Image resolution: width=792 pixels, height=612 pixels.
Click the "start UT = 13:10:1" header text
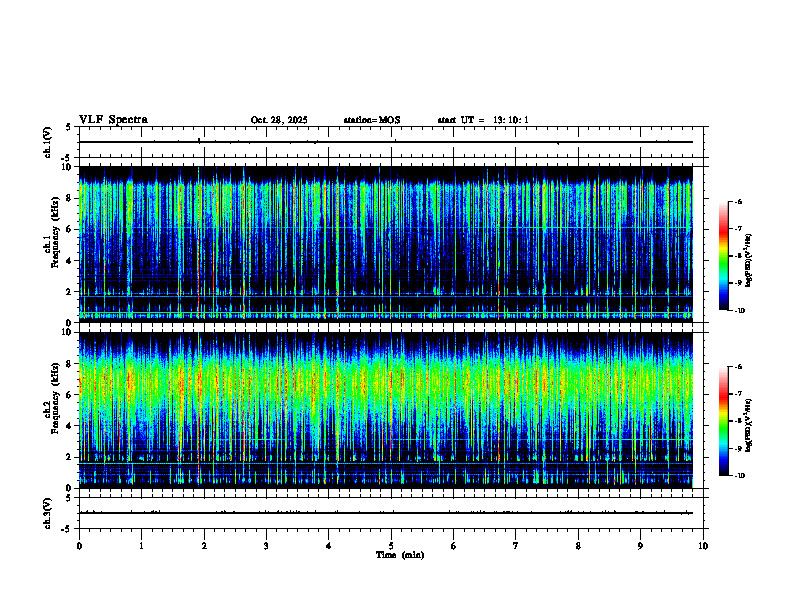tap(483, 120)
